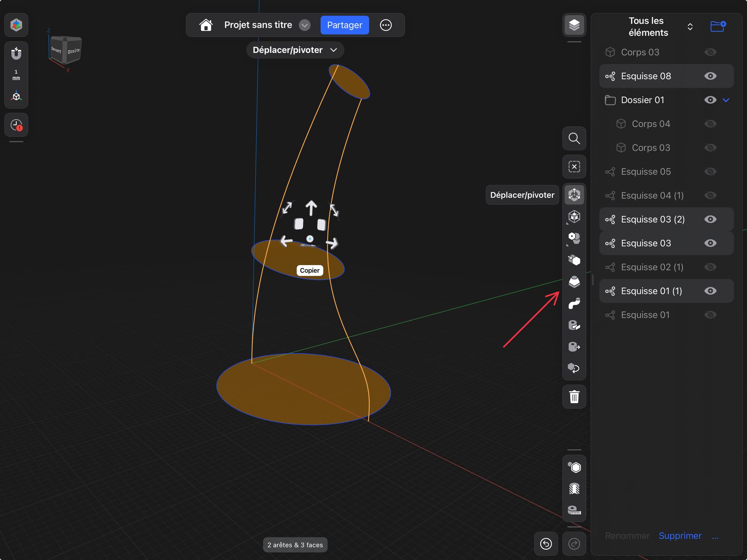Click the Partager button
747x560 pixels.
(344, 25)
